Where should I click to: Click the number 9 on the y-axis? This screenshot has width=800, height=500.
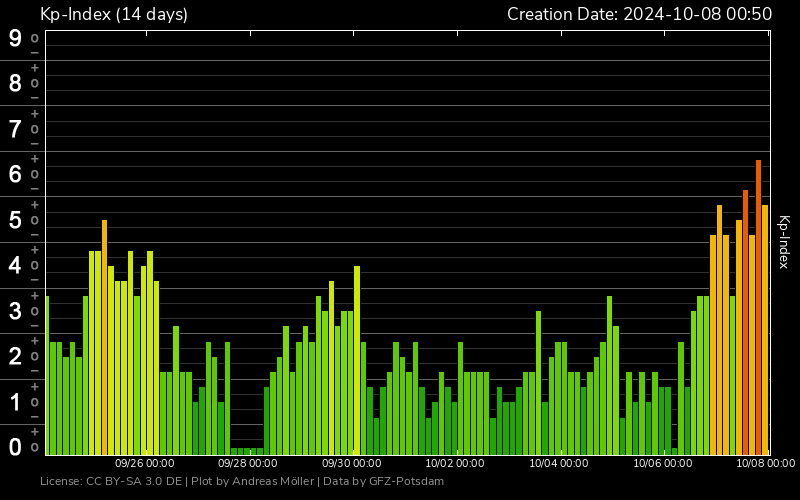point(15,38)
